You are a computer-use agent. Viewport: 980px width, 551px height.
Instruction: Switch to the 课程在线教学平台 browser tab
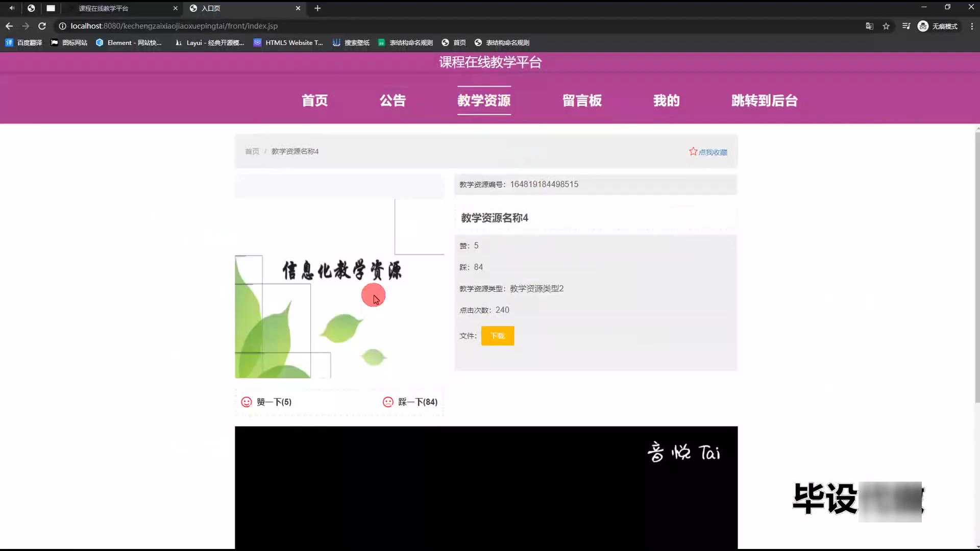(x=104, y=8)
